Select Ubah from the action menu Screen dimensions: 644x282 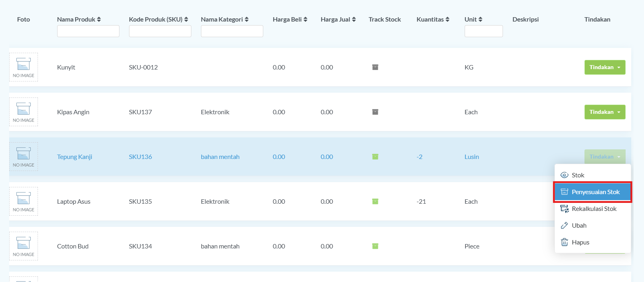click(x=593, y=225)
